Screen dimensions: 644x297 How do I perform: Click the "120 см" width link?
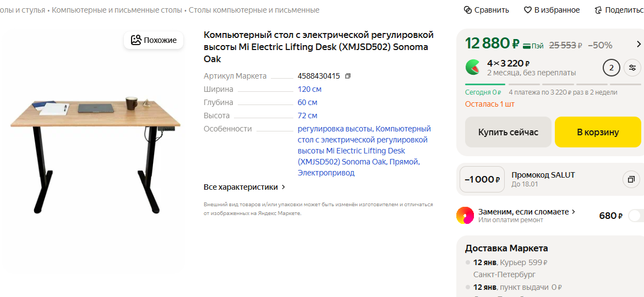point(309,89)
